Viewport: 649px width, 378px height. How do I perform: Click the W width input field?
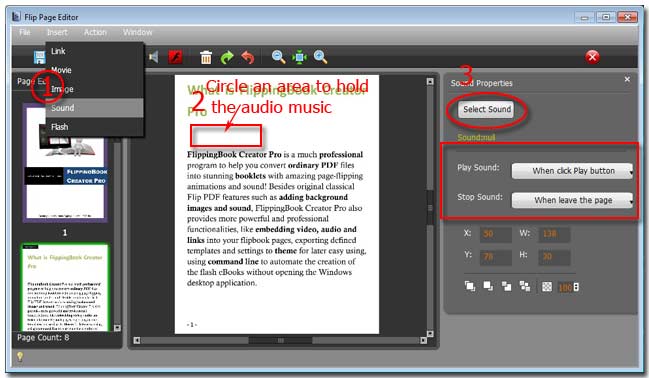pos(554,234)
